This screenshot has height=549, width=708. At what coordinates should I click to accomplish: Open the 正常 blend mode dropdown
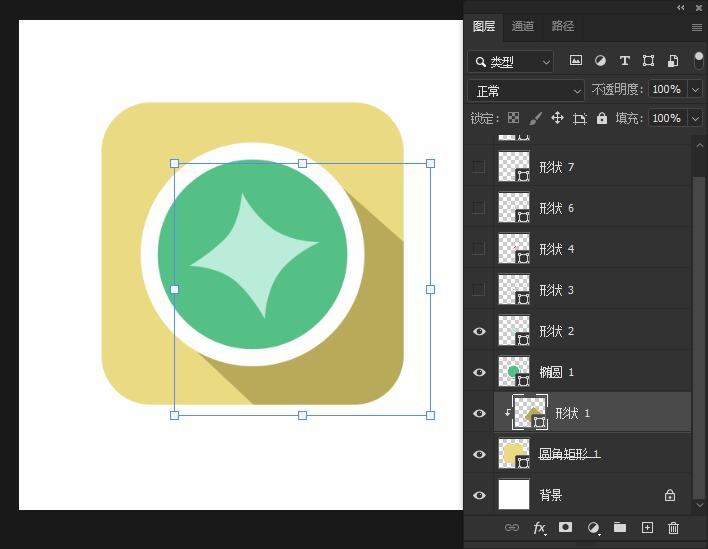tap(526, 91)
